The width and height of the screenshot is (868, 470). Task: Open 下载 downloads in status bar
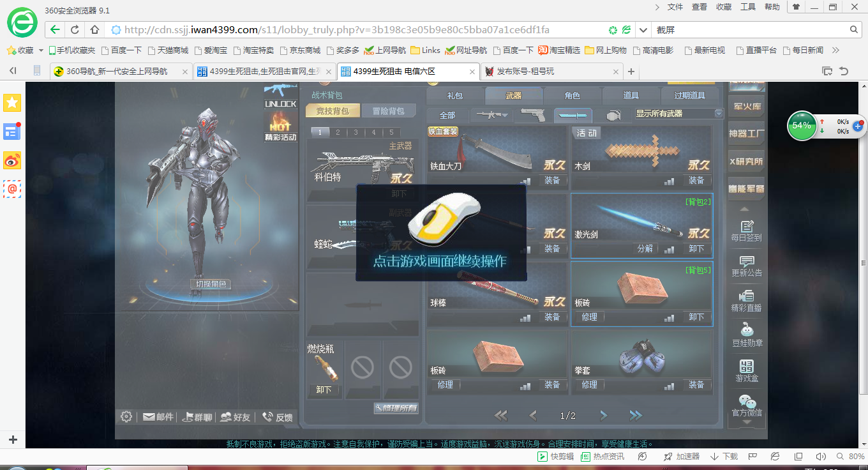pos(724,457)
